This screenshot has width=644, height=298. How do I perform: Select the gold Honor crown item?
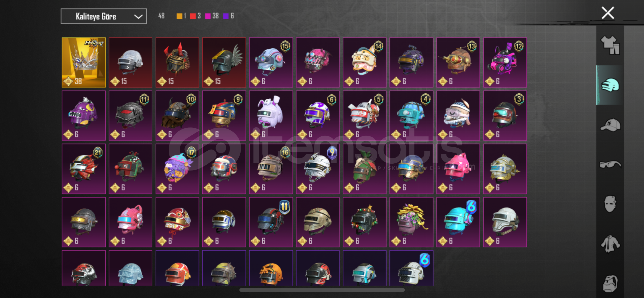tap(84, 62)
